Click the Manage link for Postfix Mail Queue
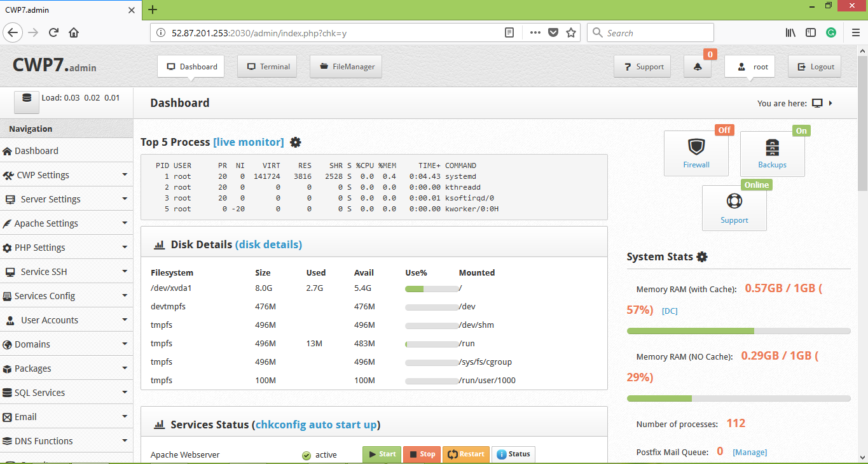Screen dimensions: 868x464 pos(750,453)
